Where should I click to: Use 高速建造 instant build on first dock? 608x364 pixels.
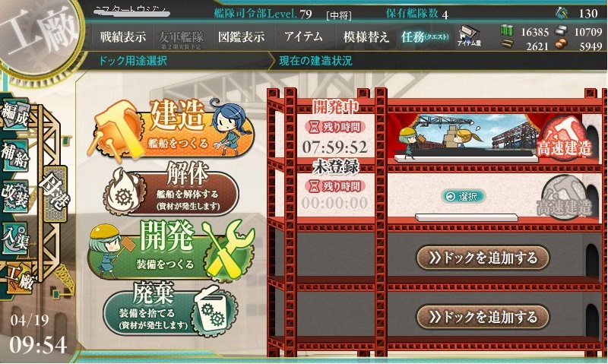coord(564,138)
